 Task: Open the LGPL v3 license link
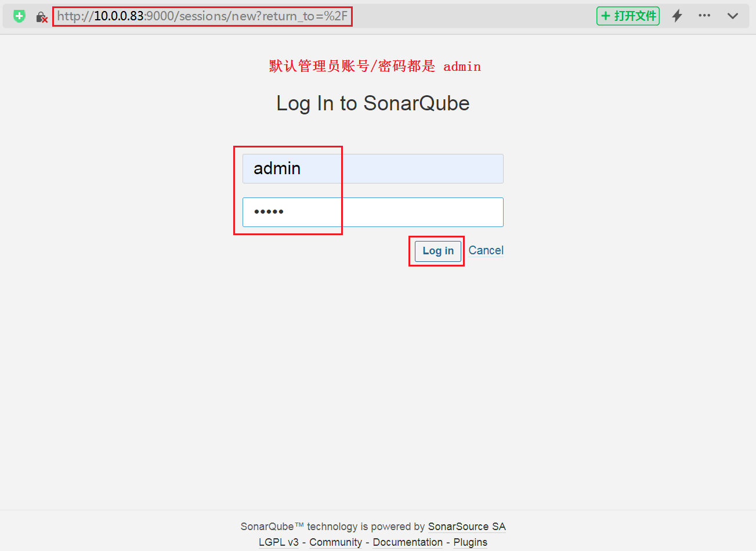(278, 542)
